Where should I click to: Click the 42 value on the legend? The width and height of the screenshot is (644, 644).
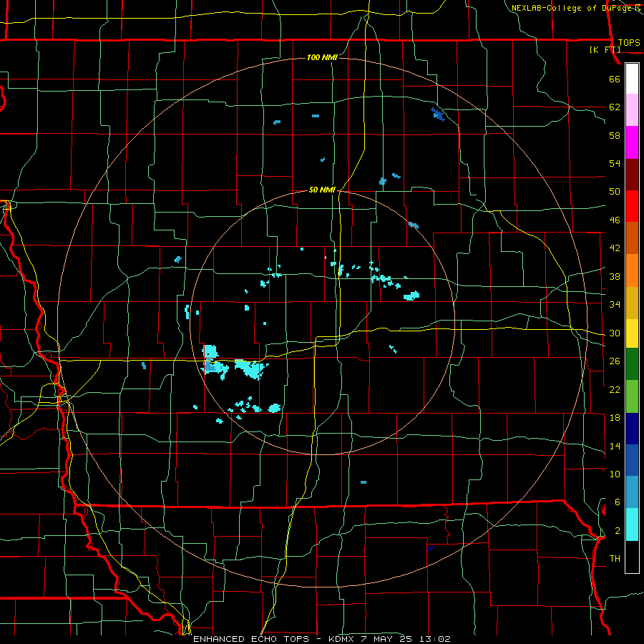tap(615, 248)
